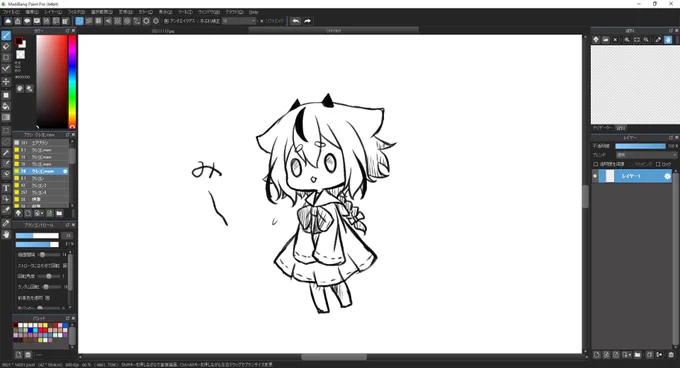Click float button on カラー panel header
Screen dimensions: 680x368
point(67,31)
